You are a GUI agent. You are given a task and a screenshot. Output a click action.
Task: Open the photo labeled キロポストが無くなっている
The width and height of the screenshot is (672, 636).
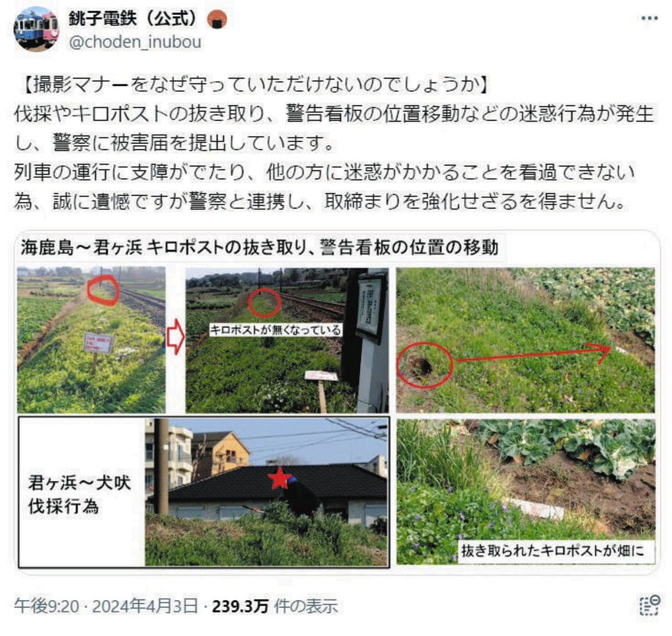coord(287,340)
